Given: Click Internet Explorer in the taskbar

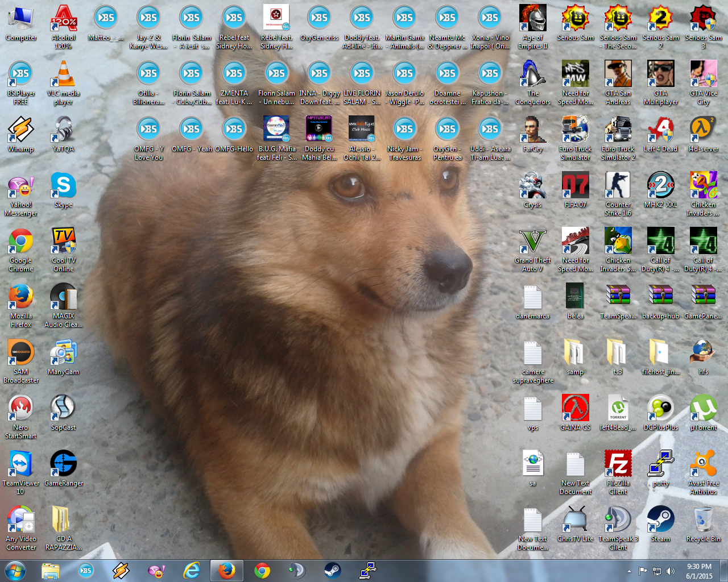Looking at the screenshot, I should pos(192,570).
